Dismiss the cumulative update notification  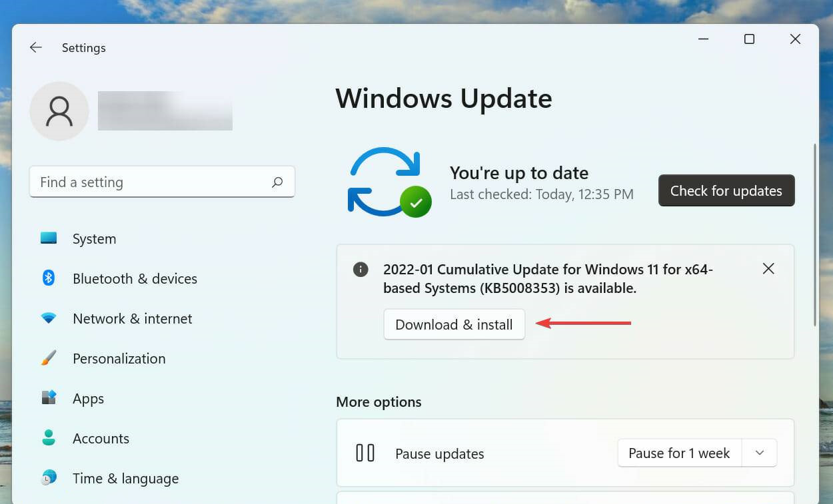tap(768, 268)
